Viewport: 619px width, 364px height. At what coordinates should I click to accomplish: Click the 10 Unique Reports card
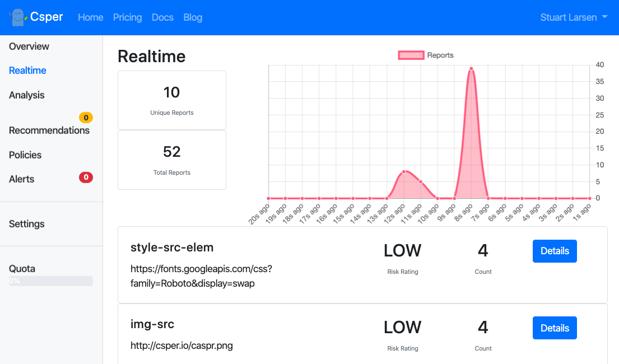click(172, 100)
